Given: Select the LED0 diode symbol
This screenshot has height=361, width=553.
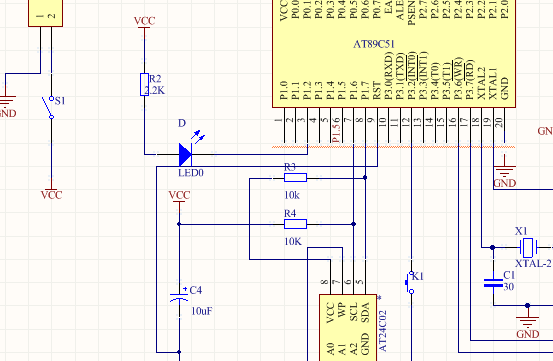Looking at the screenshot, I should point(186,154).
